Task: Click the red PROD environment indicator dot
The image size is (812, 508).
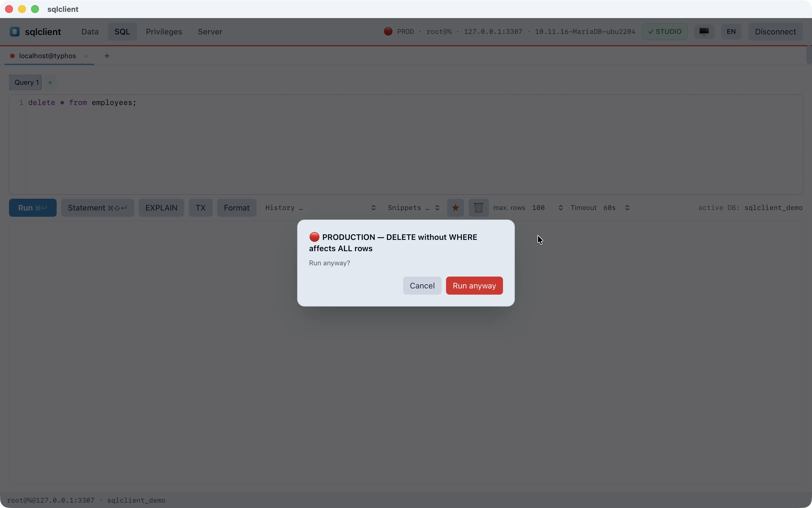Action: pyautogui.click(x=388, y=32)
